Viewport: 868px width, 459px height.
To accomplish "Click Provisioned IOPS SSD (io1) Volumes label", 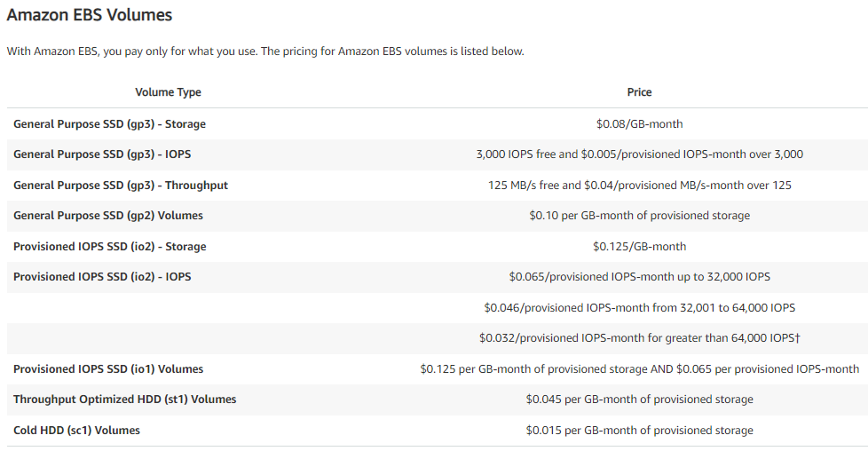I will [108, 369].
